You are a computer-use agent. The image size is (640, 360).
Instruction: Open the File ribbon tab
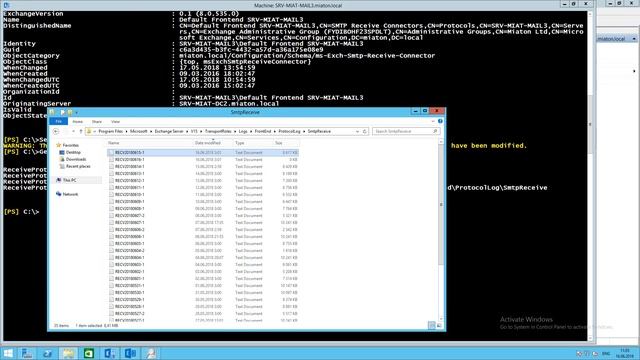point(58,121)
